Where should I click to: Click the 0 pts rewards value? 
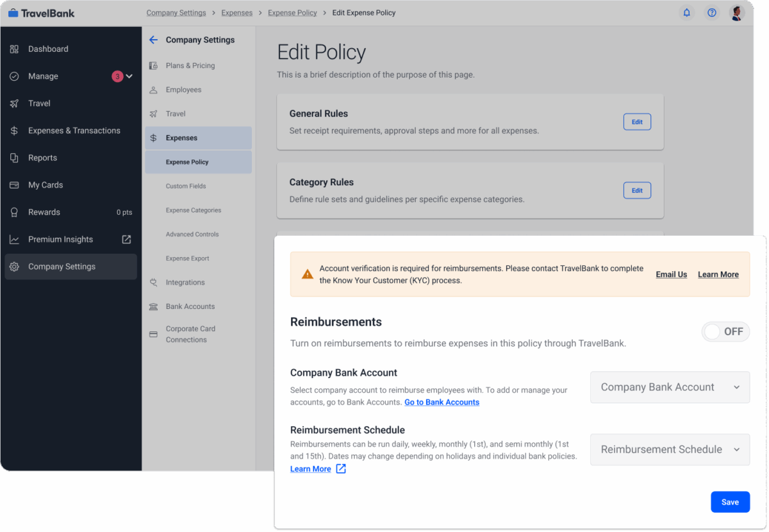point(124,212)
